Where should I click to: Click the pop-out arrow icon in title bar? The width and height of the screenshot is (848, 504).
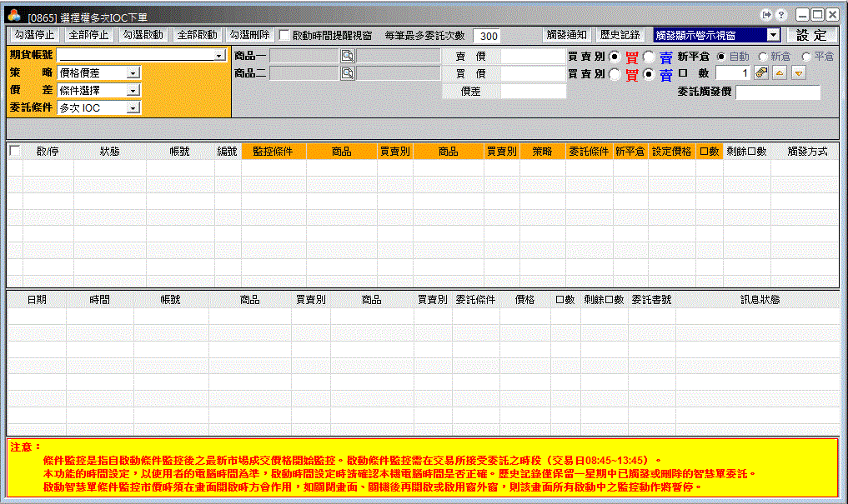767,15
